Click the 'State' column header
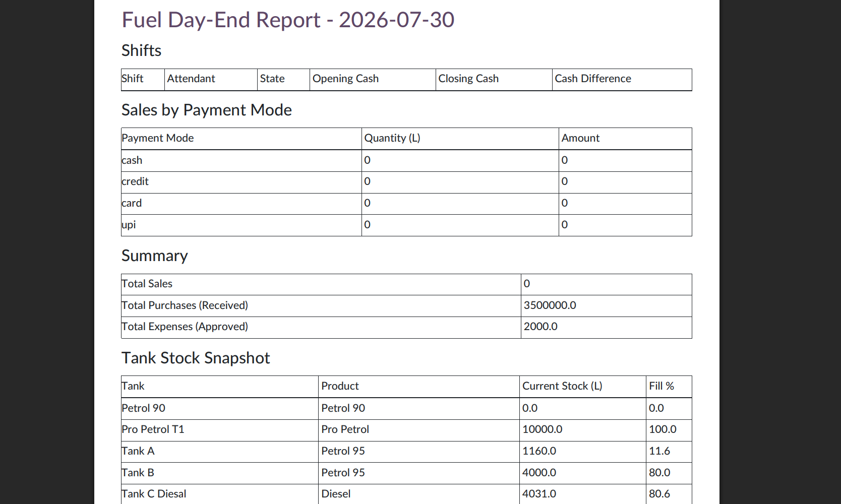The image size is (841, 504). 272,79
